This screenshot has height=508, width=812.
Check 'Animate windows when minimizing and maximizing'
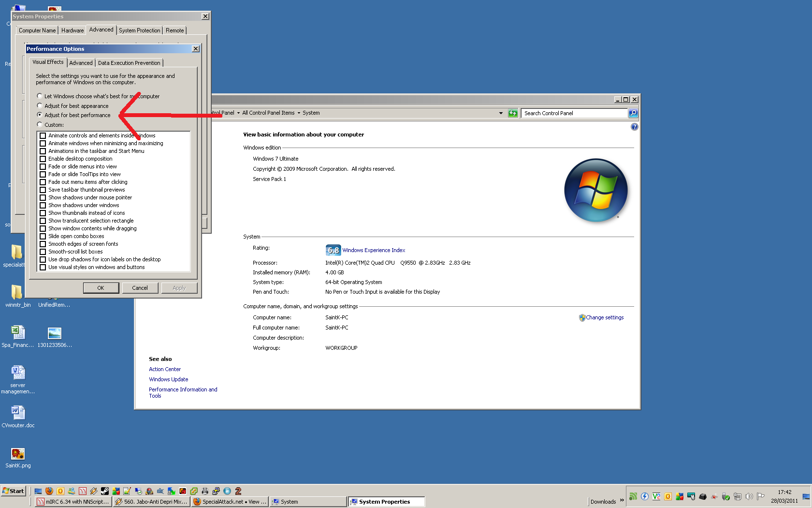click(43, 143)
